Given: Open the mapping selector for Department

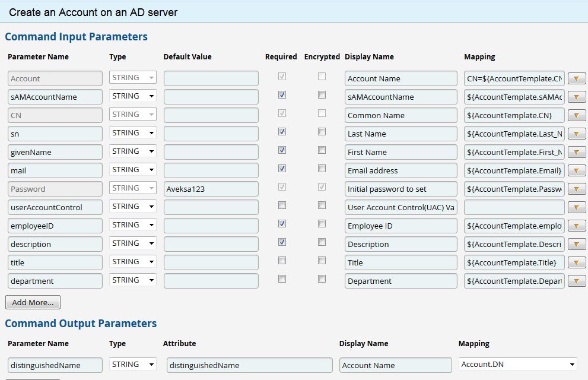Looking at the screenshot, I should [x=576, y=281].
